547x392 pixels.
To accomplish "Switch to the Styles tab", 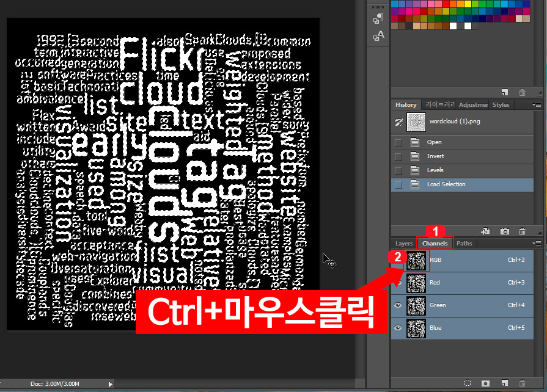I will coord(501,104).
